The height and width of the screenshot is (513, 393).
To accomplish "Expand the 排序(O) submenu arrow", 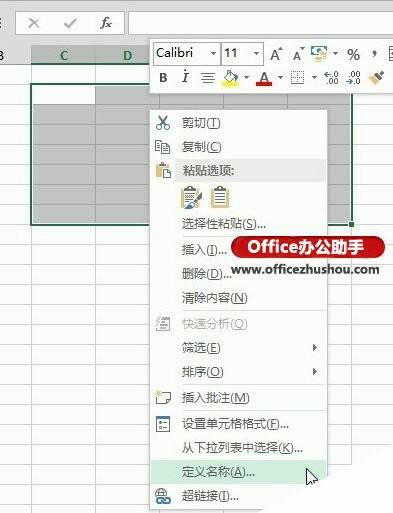I will click(315, 371).
